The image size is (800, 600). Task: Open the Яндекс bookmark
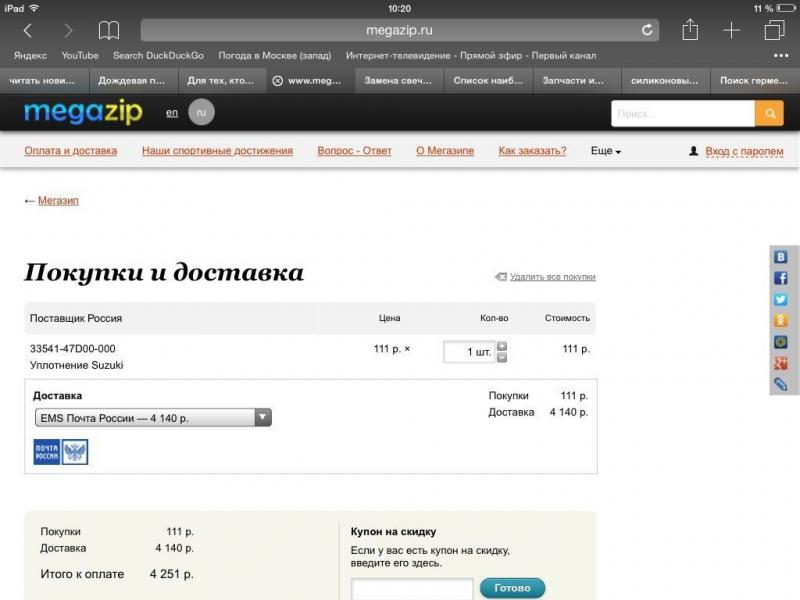tap(30, 55)
